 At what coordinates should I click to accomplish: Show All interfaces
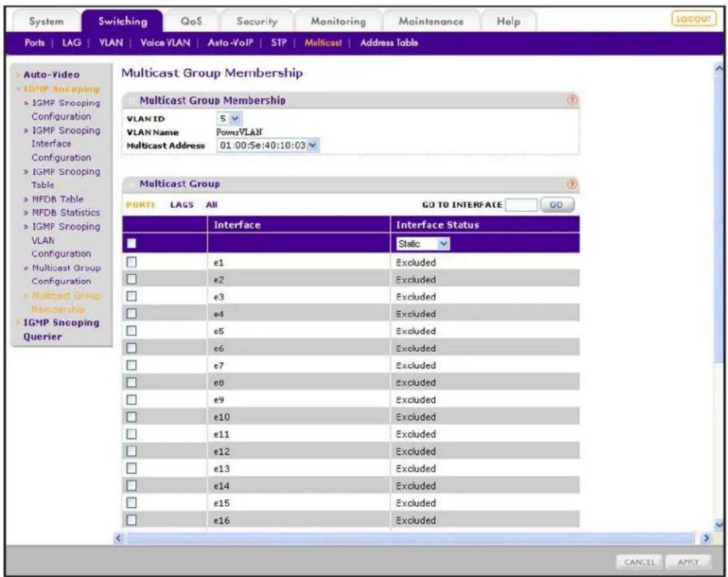[x=212, y=205]
